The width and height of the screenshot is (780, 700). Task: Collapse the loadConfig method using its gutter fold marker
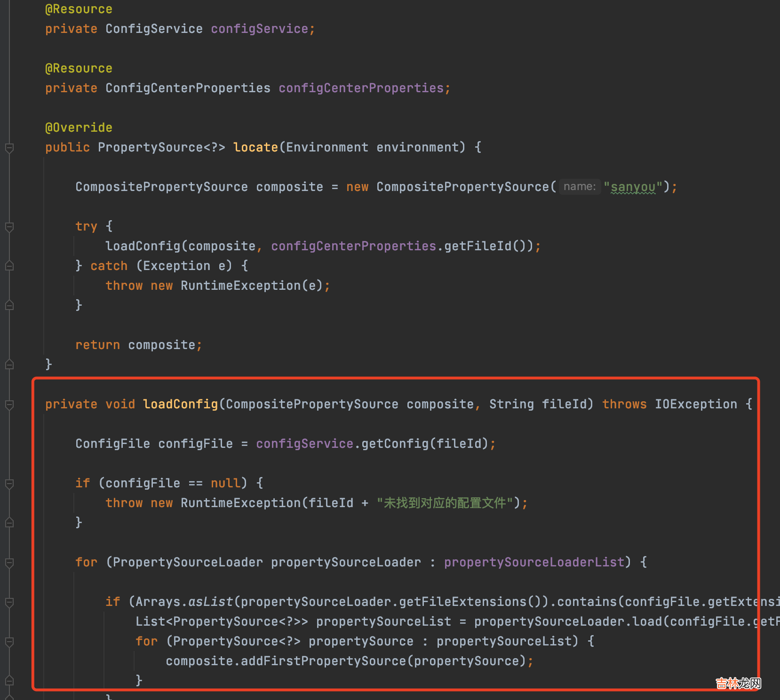[9, 405]
